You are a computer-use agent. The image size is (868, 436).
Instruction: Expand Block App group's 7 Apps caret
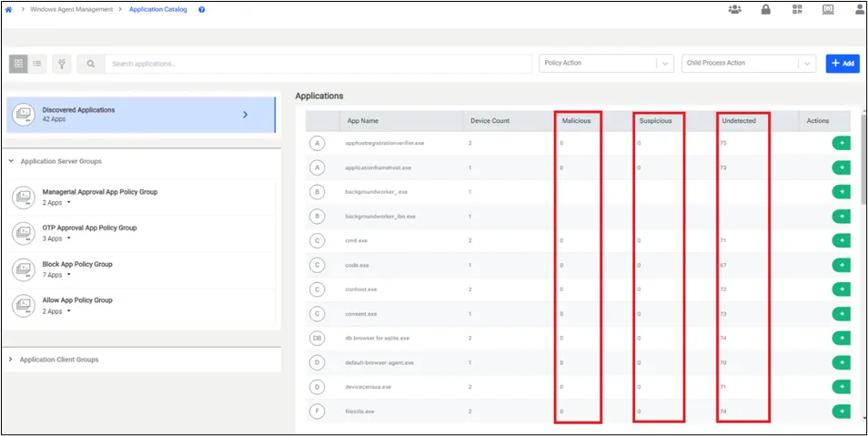[x=68, y=275]
